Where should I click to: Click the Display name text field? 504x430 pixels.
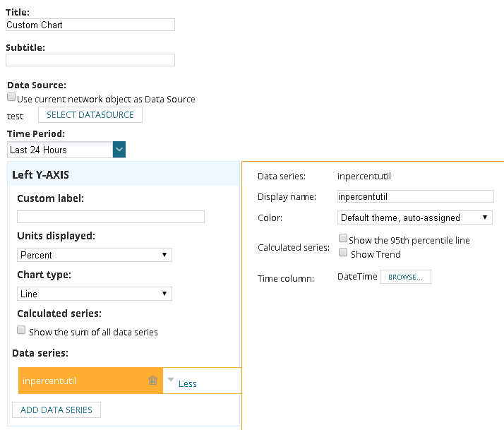pyautogui.click(x=415, y=196)
